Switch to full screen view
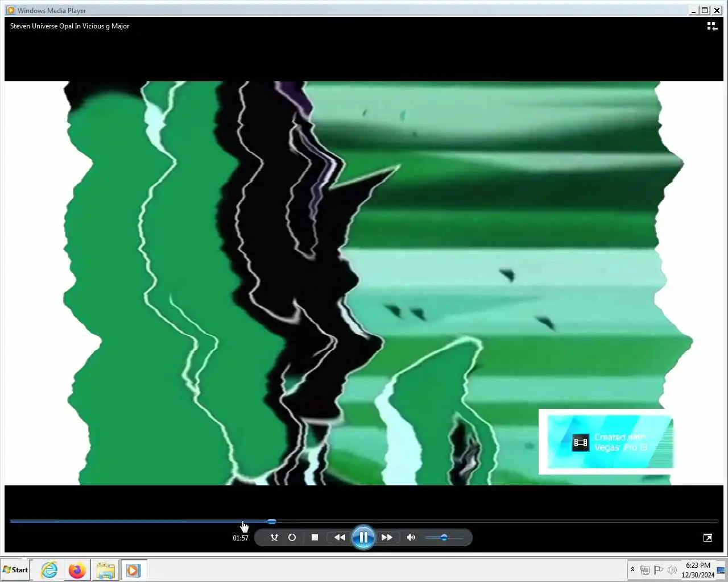Viewport: 728px width, 582px height. (708, 538)
